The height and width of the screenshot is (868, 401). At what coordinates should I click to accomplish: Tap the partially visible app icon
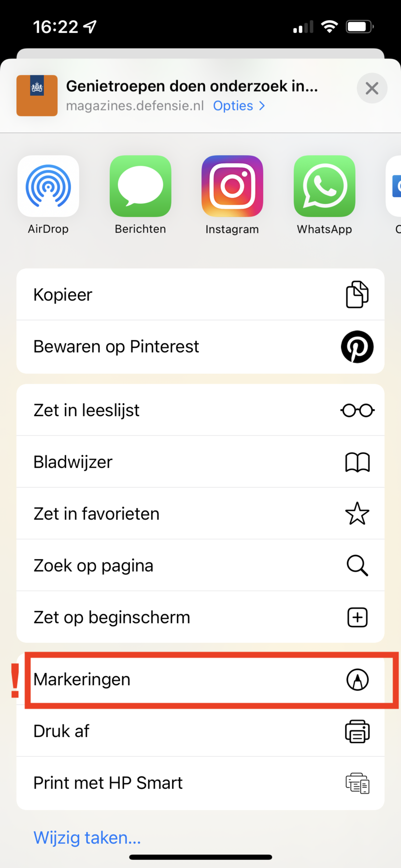395,187
